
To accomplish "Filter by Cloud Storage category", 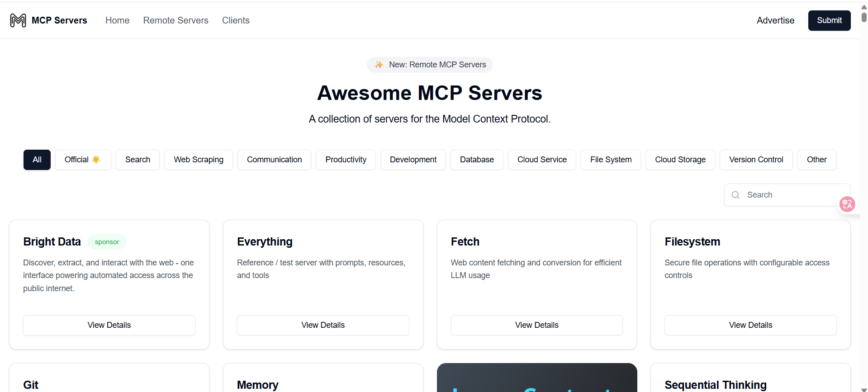I will click(680, 160).
